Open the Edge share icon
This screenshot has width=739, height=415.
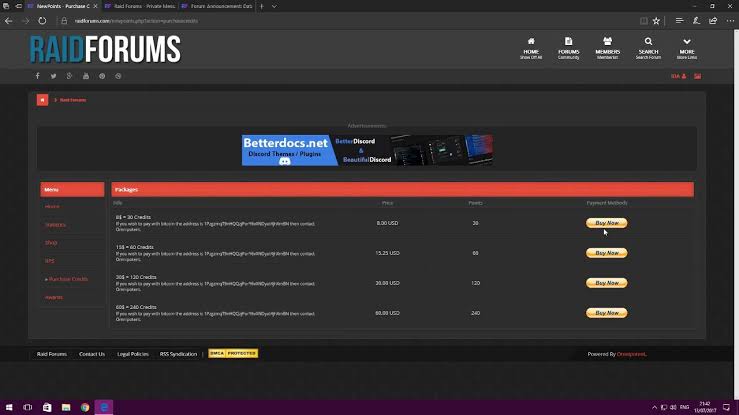(713, 21)
